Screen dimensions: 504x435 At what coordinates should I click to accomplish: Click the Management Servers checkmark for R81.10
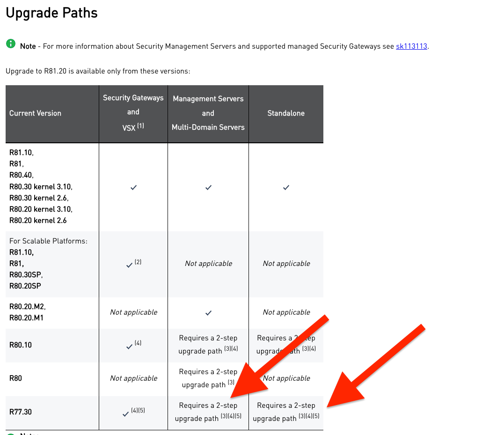tap(208, 187)
